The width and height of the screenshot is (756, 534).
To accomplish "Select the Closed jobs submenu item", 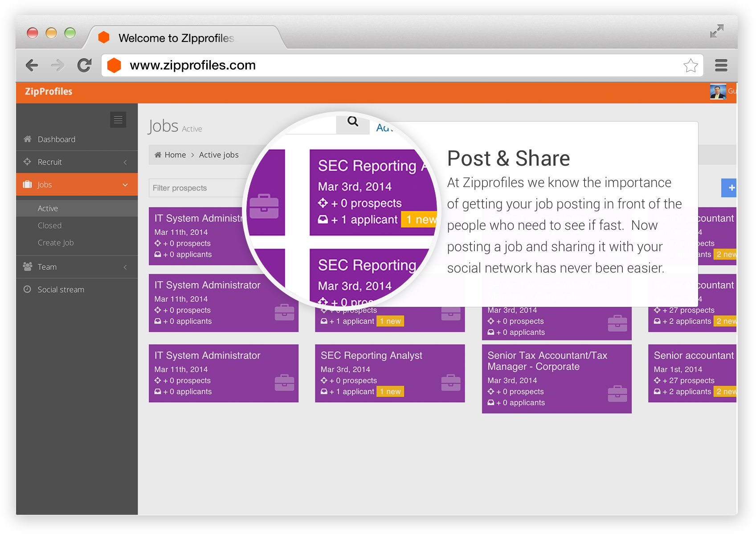I will 49,225.
